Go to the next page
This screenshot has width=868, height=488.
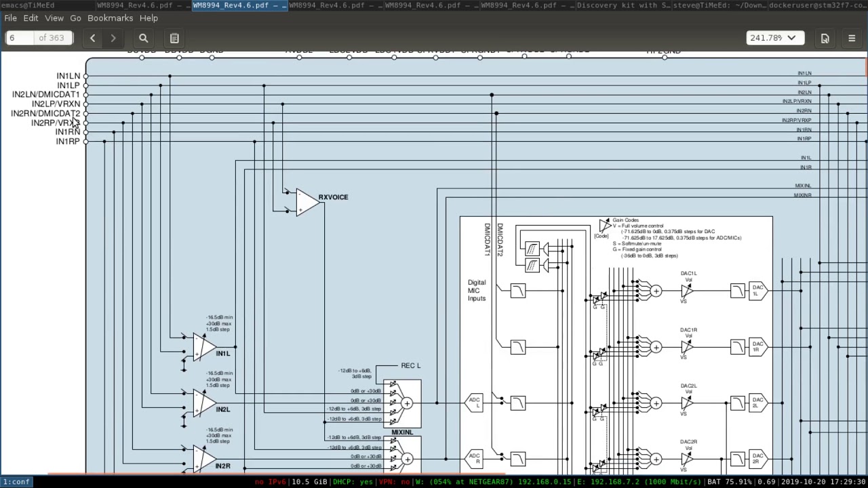click(113, 38)
